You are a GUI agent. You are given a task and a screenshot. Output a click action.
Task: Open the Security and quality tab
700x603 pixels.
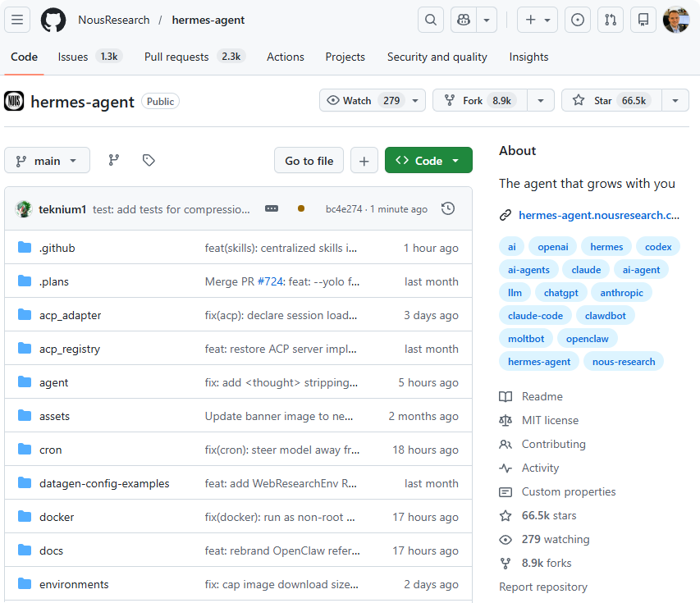pyautogui.click(x=437, y=57)
